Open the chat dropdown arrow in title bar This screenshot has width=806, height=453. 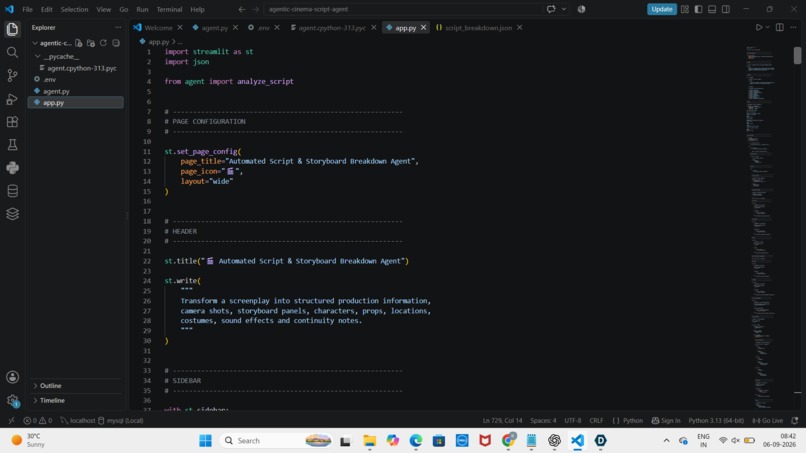point(564,9)
